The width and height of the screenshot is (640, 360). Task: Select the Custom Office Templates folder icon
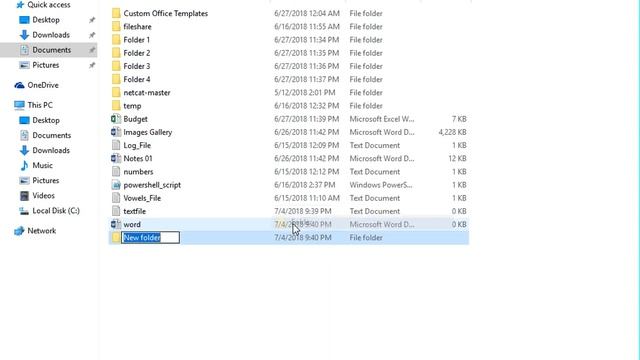(116, 13)
